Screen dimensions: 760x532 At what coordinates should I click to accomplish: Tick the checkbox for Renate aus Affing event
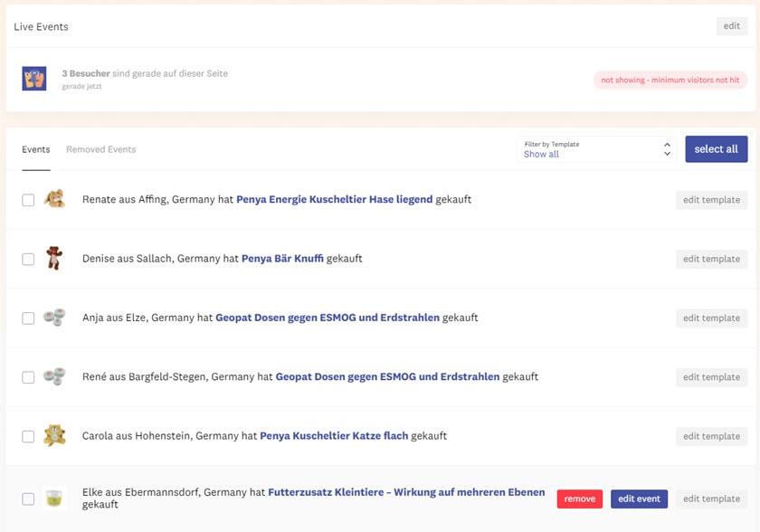point(28,200)
